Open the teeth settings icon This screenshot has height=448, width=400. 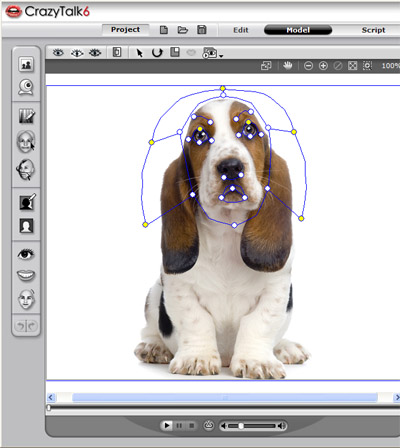(26, 276)
